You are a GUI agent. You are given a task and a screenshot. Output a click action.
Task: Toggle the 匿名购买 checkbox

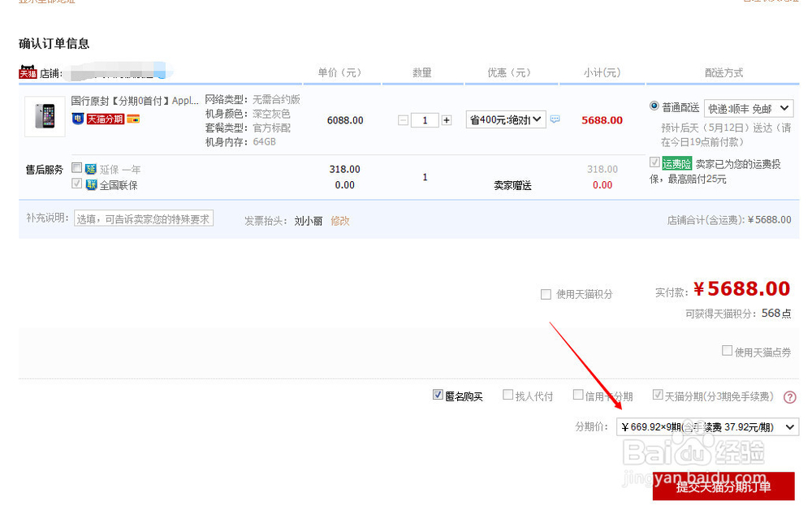[438, 395]
